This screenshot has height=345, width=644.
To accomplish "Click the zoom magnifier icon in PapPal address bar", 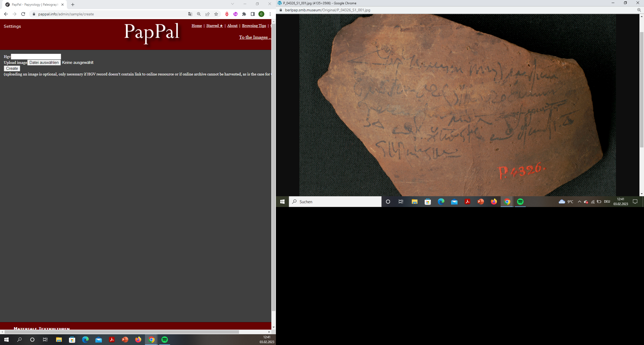I will [199, 14].
